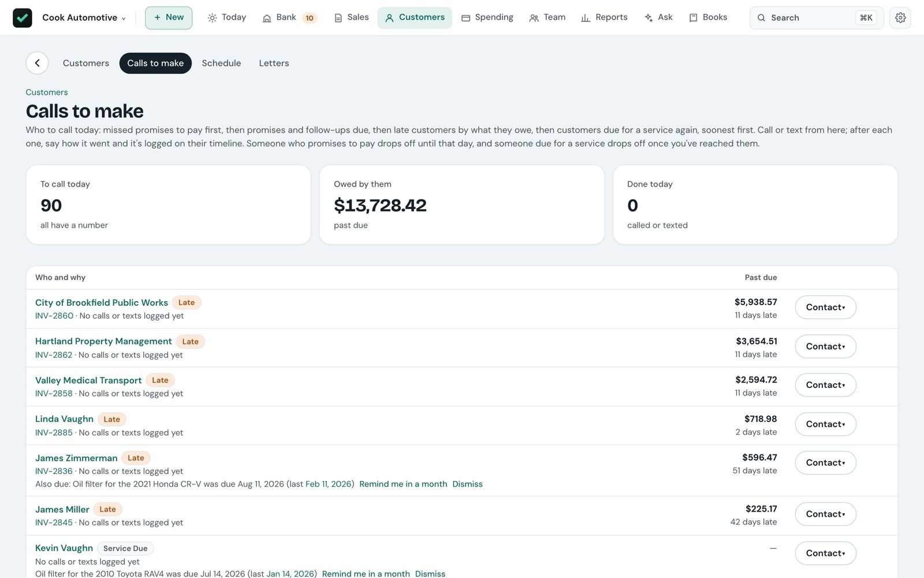
Task: Open the Valley Medical Transport customer link
Action: tap(88, 380)
